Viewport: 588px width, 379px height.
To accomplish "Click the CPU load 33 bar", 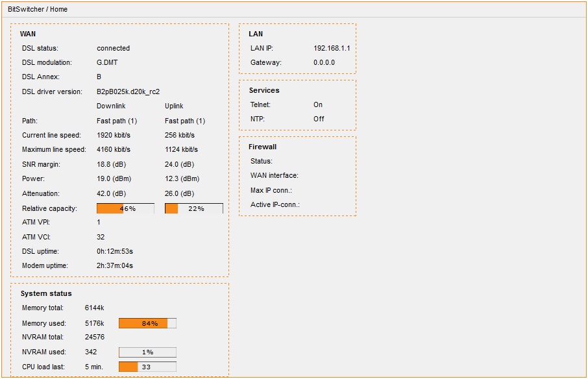I will tap(147, 367).
